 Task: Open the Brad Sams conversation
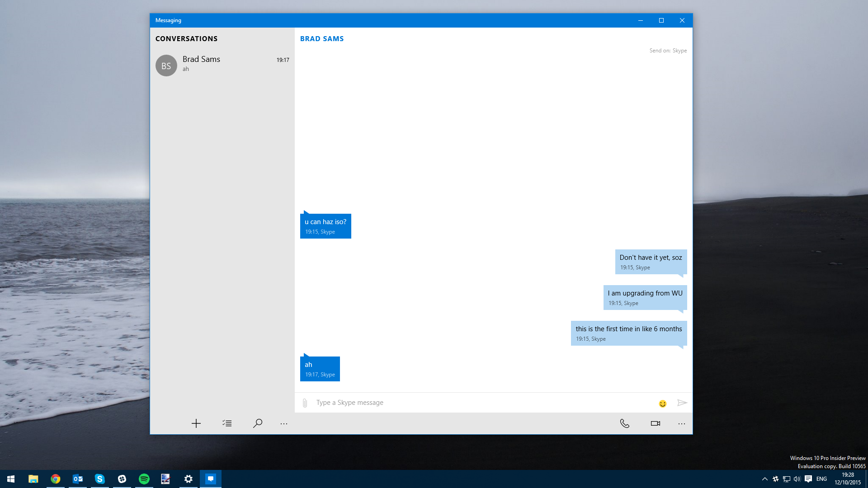222,66
